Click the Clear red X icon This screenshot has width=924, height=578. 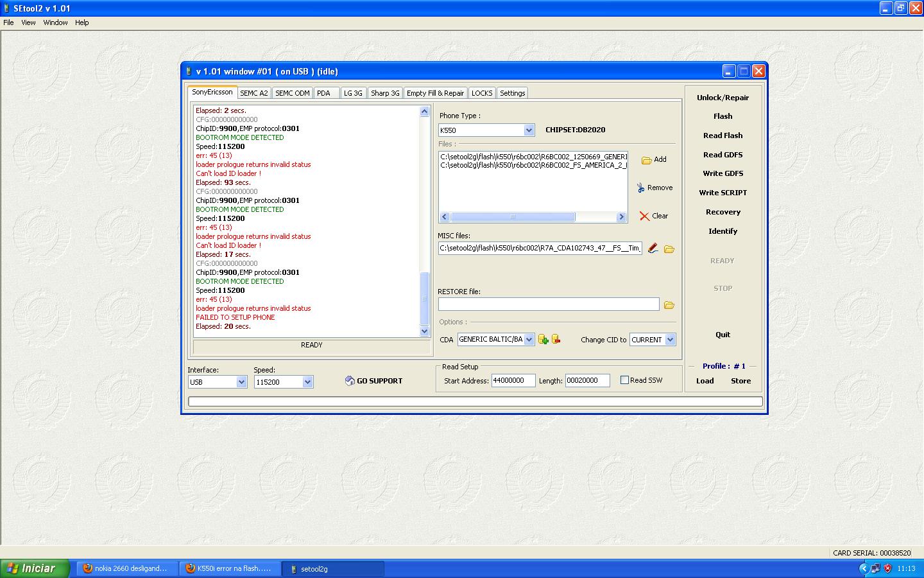[x=644, y=216]
